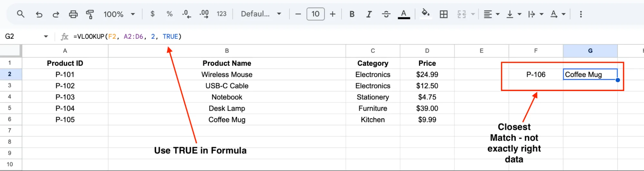This screenshot has height=171, width=644.
Task: Open the text color picker
Action: pyautogui.click(x=404, y=14)
